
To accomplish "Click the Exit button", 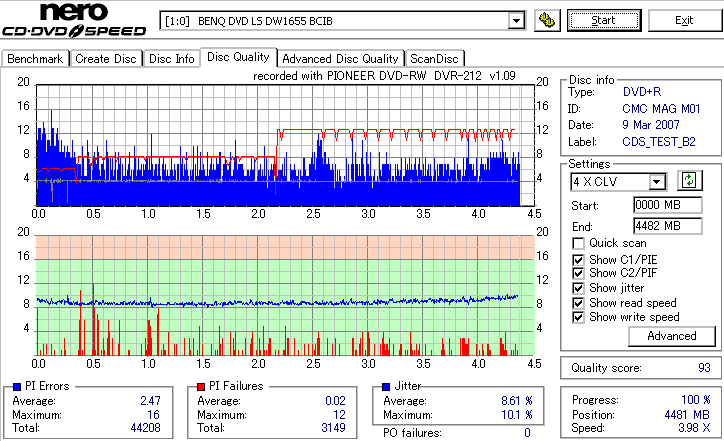I will [x=684, y=21].
